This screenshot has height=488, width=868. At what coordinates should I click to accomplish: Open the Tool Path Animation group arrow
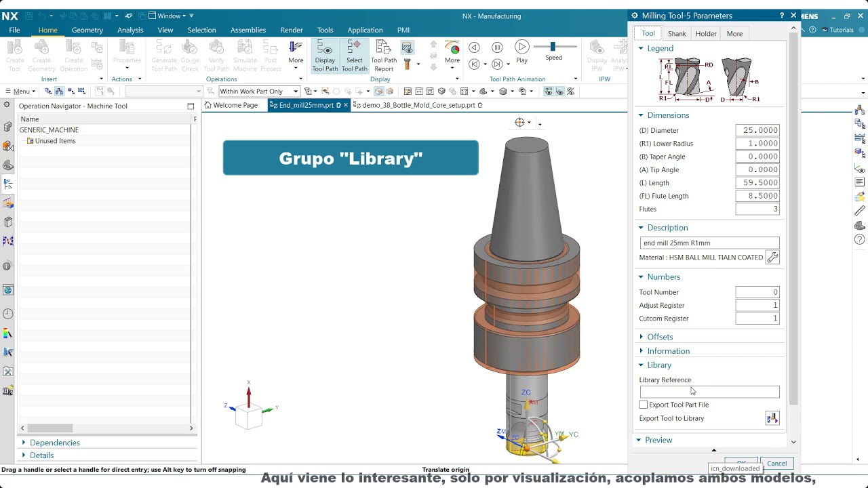575,79
